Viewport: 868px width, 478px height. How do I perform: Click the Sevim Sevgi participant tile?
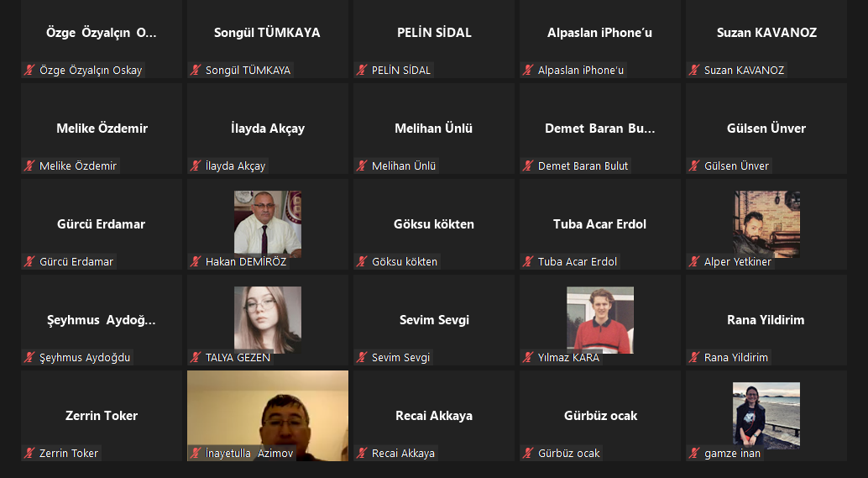click(x=434, y=320)
